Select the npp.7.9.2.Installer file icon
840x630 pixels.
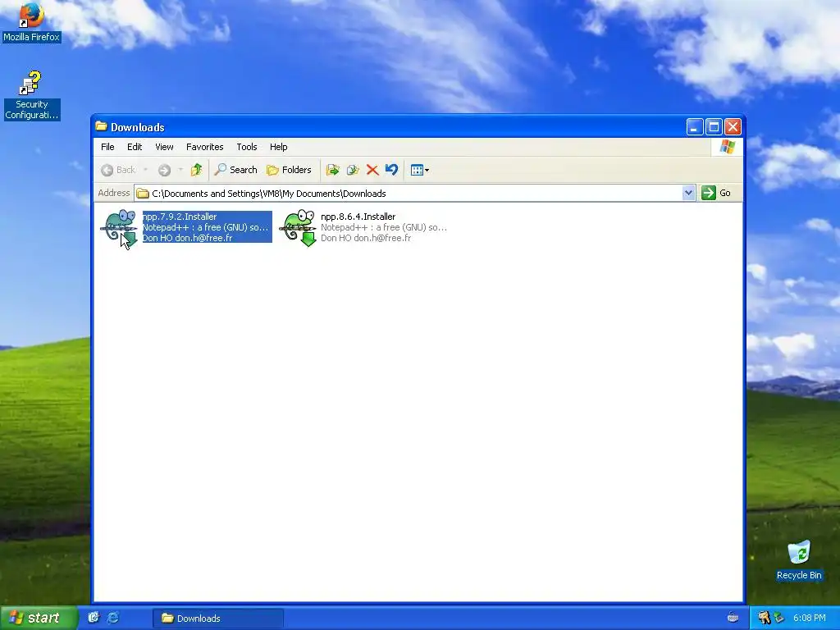119,228
